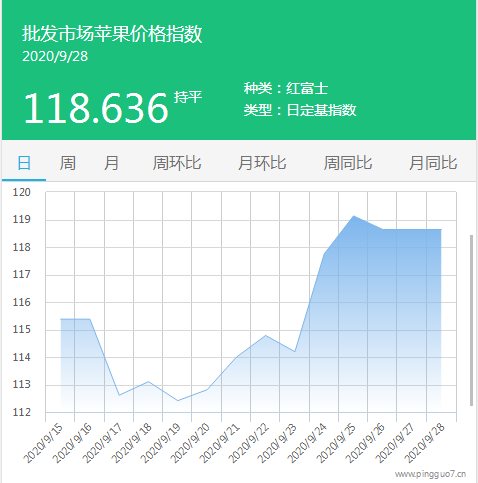This screenshot has height=483, width=478.
Task: Open the 月环比 tab
Action: pos(262,163)
